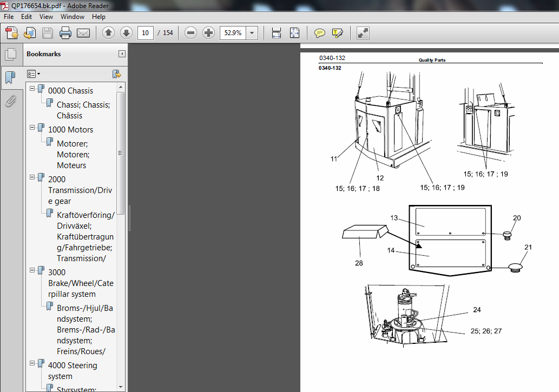Click the 0340-132 page heading
559x392 pixels.
pyautogui.click(x=332, y=58)
